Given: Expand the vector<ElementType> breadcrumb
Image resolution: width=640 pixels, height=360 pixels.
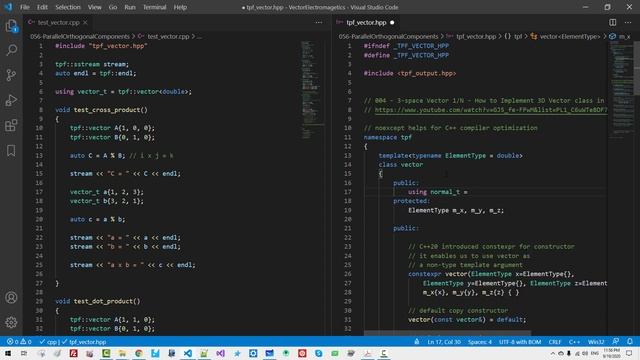Looking at the screenshot, I should click(565, 36).
